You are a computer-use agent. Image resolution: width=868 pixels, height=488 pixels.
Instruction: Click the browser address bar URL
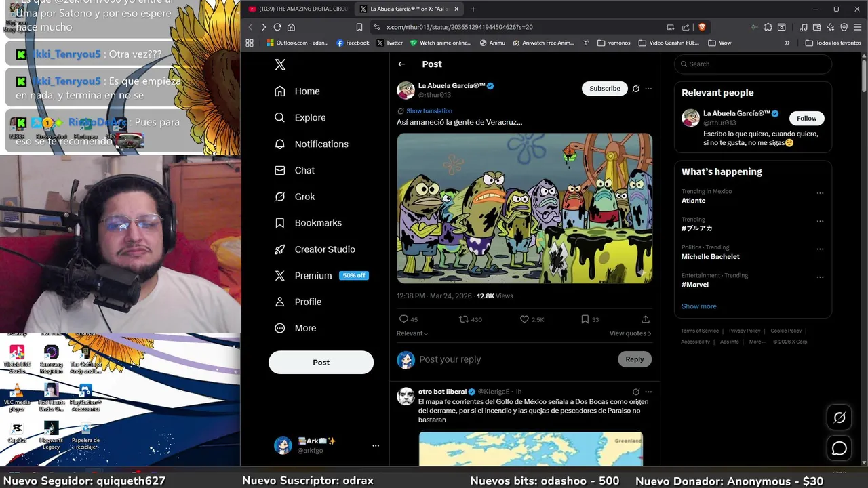pos(459,27)
